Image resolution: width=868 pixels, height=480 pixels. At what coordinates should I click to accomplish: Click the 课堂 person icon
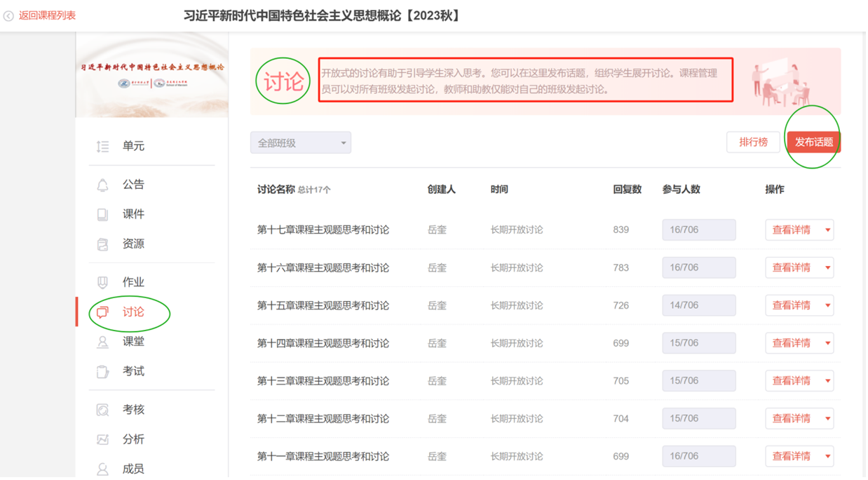[102, 342]
